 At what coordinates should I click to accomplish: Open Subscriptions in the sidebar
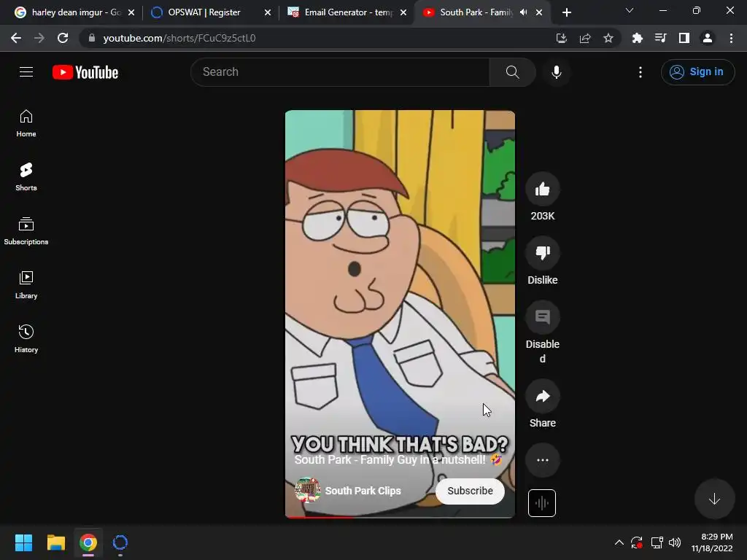point(26,231)
